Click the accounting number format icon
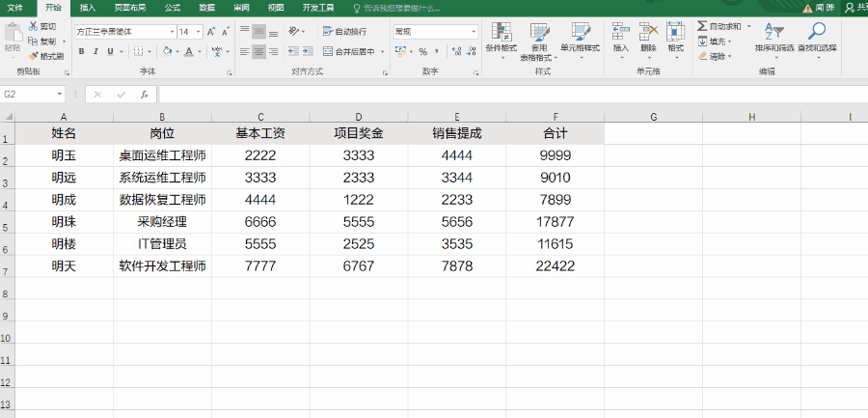 pyautogui.click(x=401, y=51)
